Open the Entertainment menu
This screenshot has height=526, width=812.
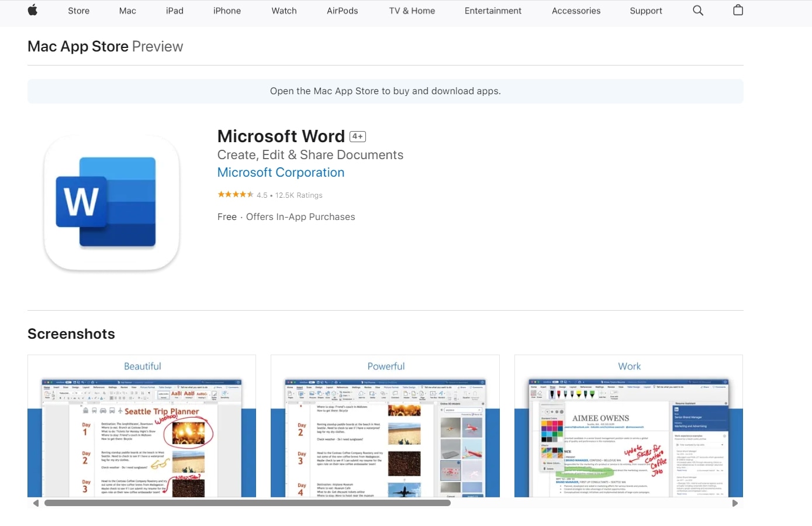493,11
